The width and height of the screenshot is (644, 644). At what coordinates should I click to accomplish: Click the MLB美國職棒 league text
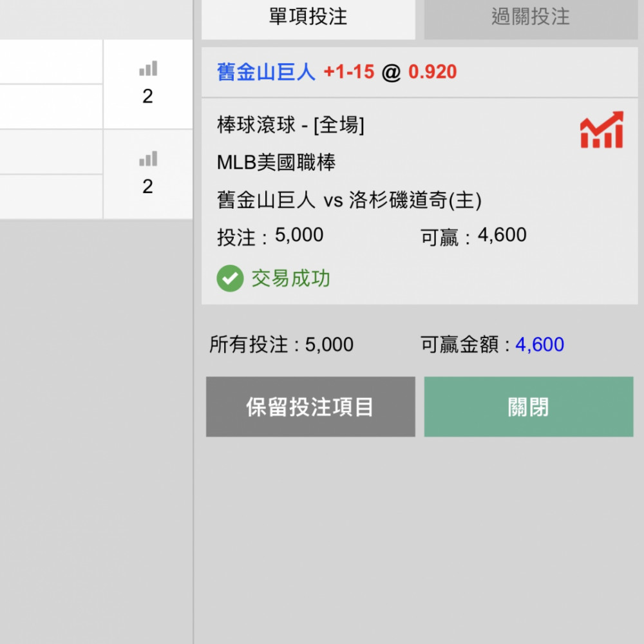tap(276, 162)
